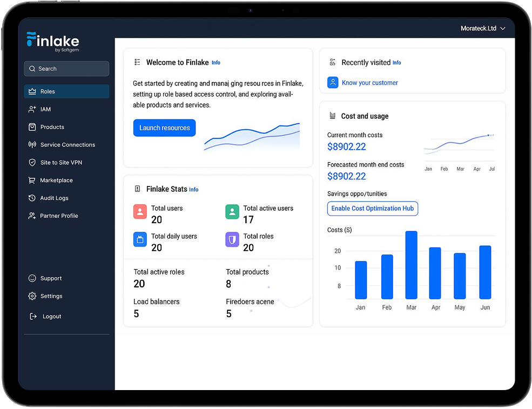The height and width of the screenshot is (409, 532).
Task: Click Enable Cost Optimization Hub button
Action: point(372,209)
